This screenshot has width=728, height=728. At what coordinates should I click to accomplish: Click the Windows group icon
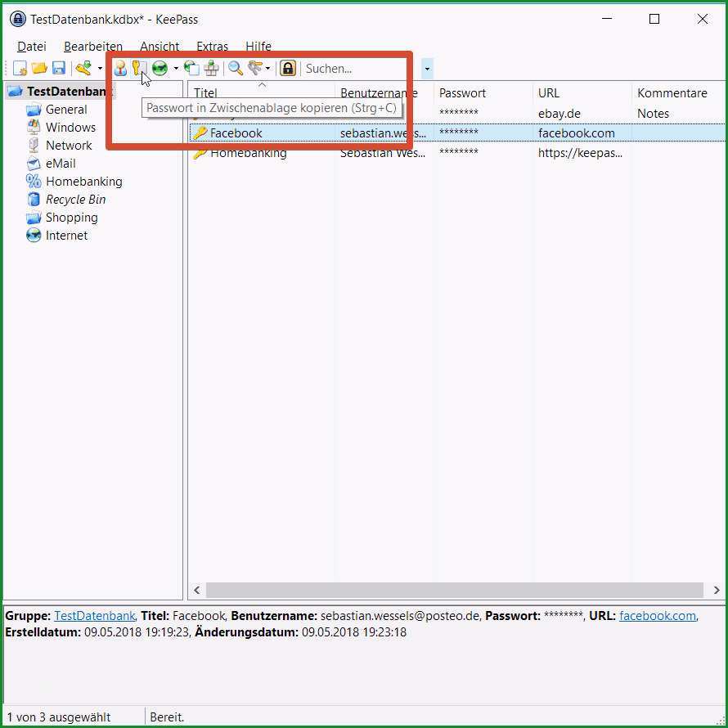pos(34,128)
